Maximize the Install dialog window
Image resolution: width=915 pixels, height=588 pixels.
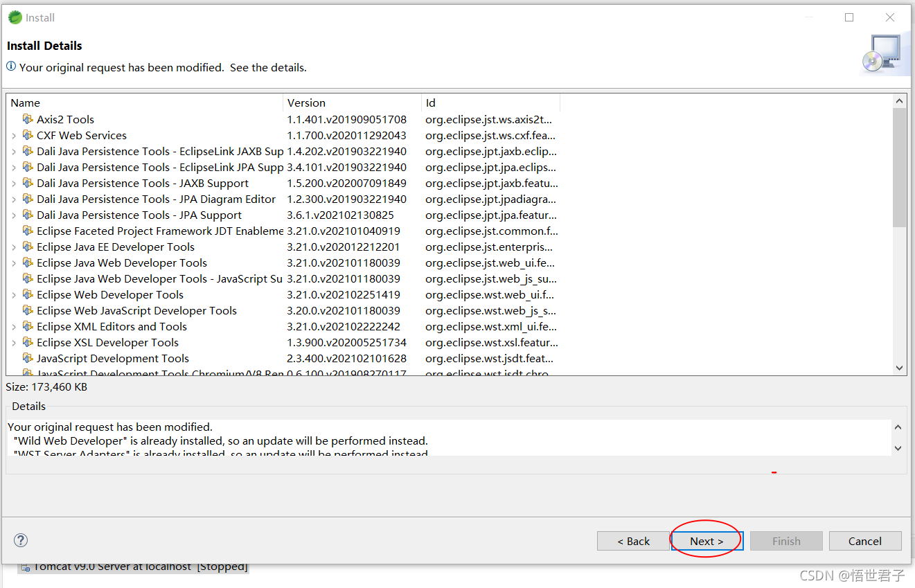(x=849, y=17)
